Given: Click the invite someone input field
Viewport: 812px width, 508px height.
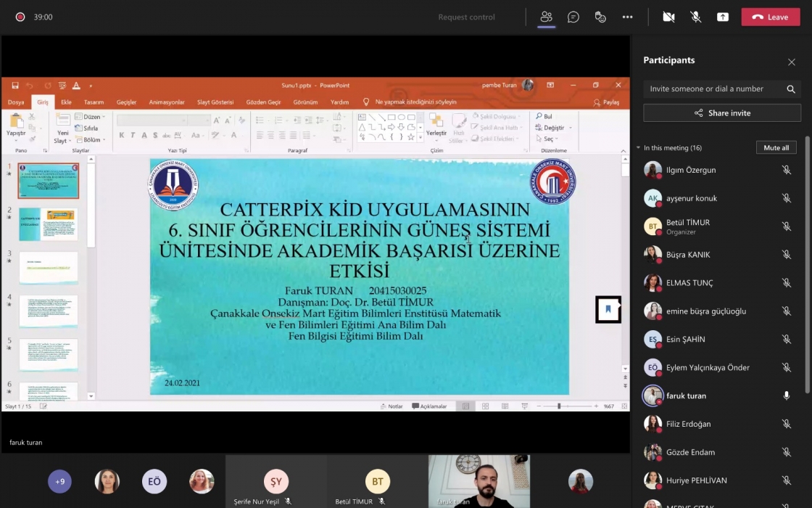Looking at the screenshot, I should pos(715,89).
